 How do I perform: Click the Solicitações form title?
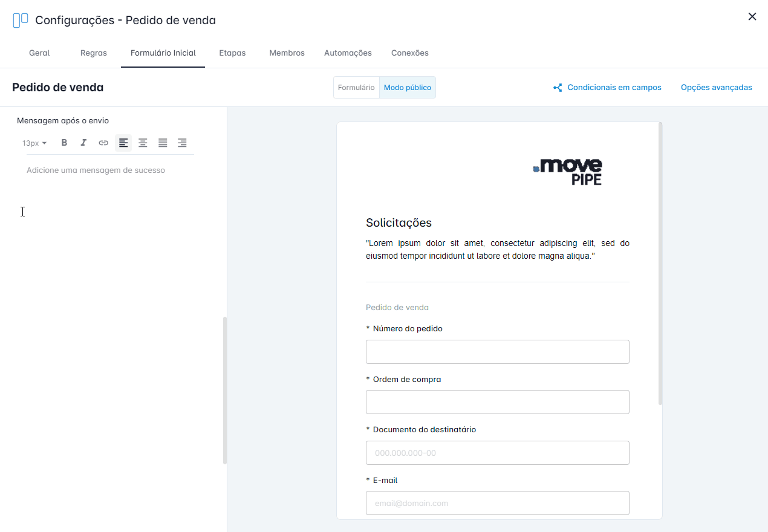(x=399, y=222)
